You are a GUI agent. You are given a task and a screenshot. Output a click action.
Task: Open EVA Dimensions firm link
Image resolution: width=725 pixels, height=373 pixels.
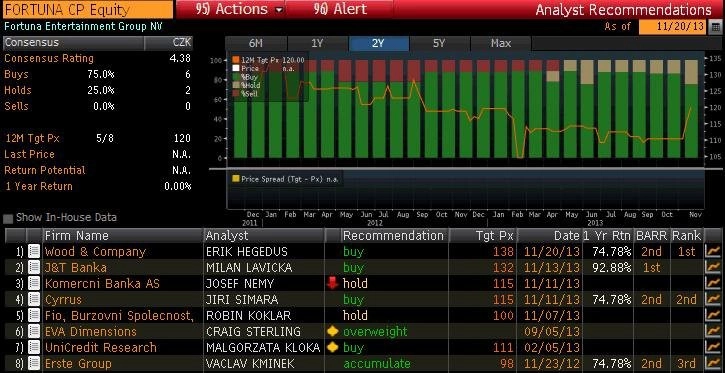(x=91, y=331)
